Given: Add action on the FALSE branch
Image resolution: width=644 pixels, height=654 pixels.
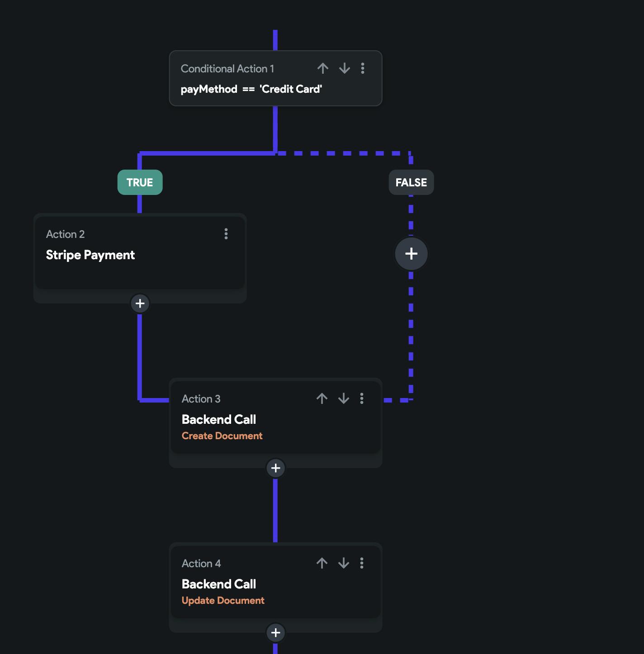Looking at the screenshot, I should tap(411, 253).
